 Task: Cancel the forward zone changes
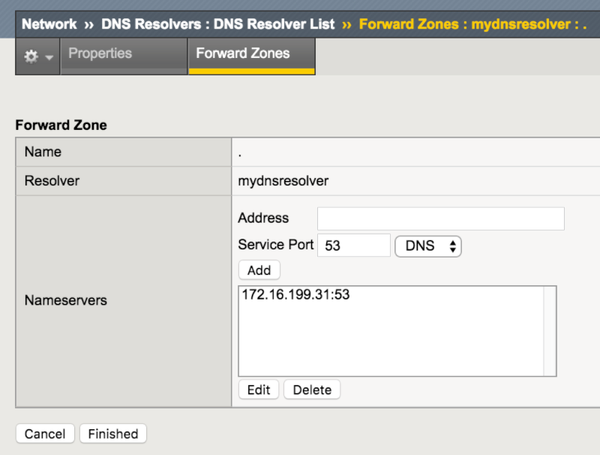[44, 433]
